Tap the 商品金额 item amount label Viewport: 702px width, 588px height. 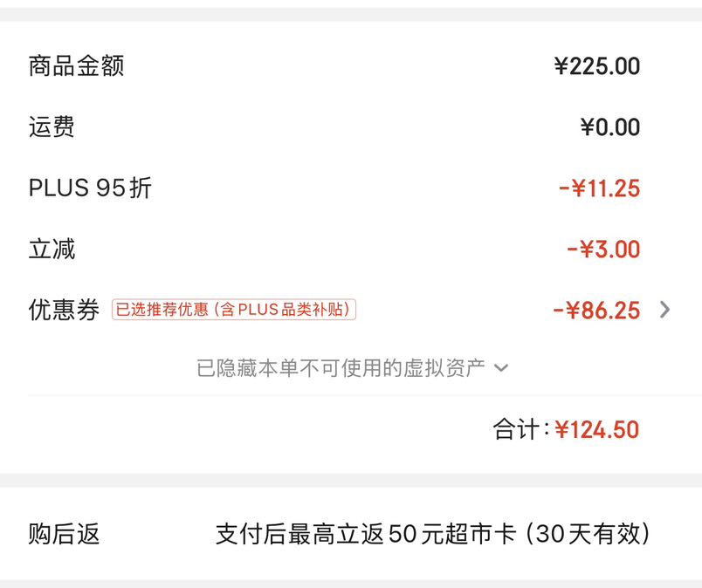point(76,65)
